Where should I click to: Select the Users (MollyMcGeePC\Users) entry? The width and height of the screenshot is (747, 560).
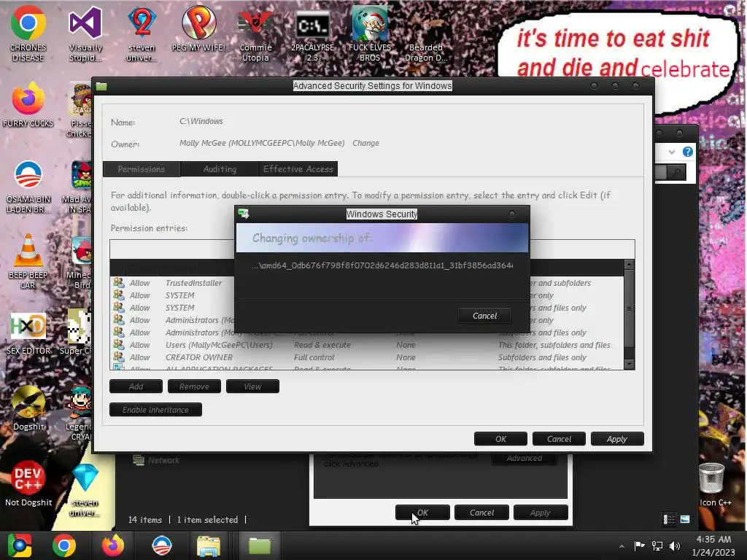click(x=367, y=345)
